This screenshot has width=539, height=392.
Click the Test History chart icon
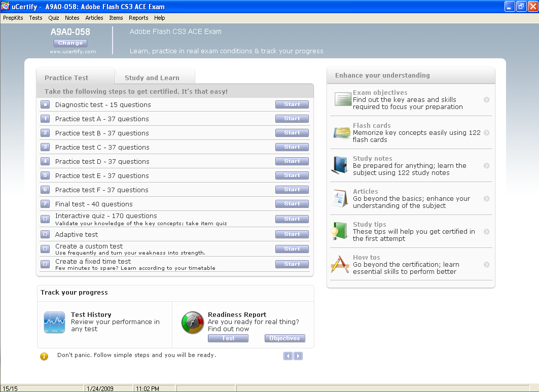tap(54, 322)
